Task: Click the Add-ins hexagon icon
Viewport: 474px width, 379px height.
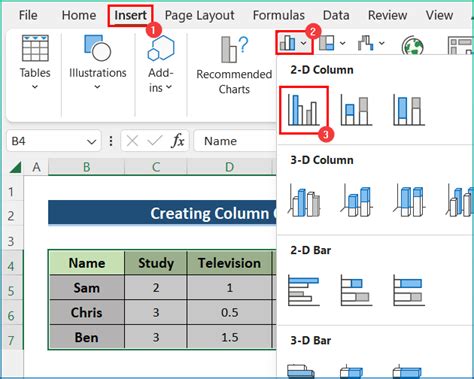Action: click(x=161, y=48)
